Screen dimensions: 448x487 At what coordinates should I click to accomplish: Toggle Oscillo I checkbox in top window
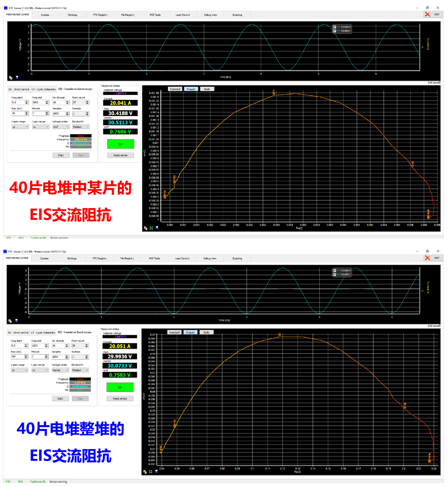[335, 31]
